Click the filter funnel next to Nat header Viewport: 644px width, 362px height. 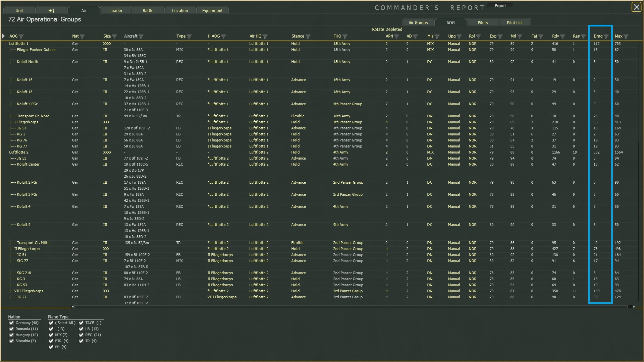pyautogui.click(x=83, y=37)
